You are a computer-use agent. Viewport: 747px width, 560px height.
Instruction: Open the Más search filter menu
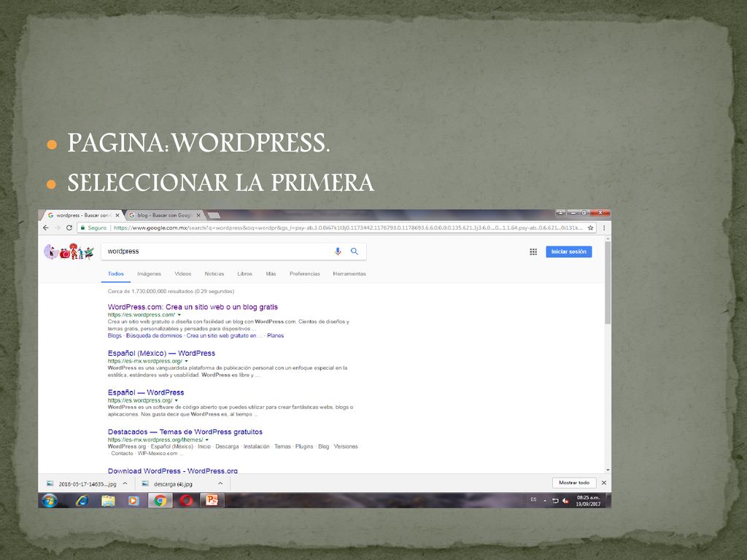(x=271, y=274)
